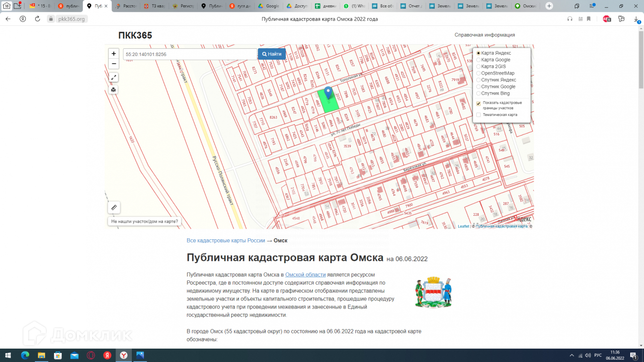644x362 pixels.
Task: Select Спутник Яндекс satellite layer
Action: [x=479, y=80]
